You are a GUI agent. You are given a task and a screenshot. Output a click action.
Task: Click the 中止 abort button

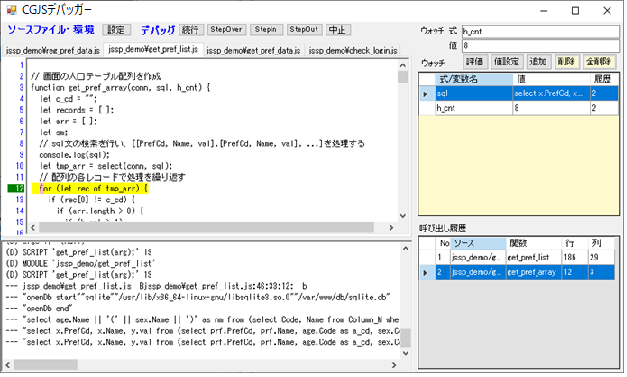(x=337, y=30)
